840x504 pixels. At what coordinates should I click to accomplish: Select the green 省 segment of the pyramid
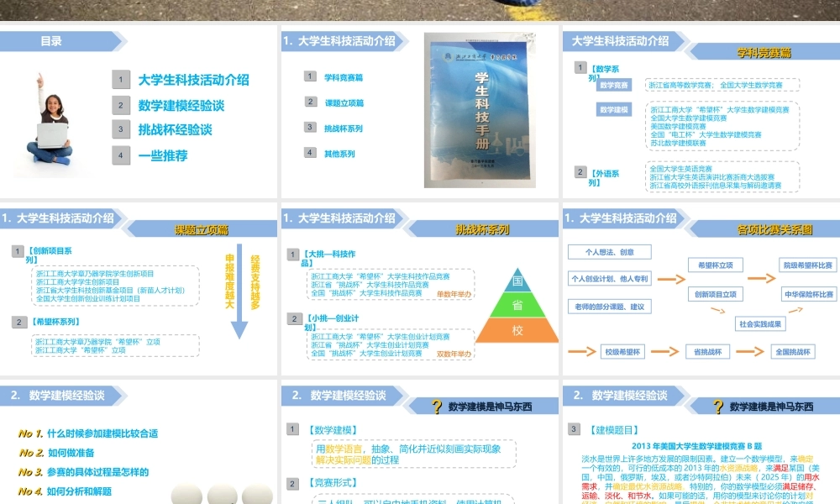click(x=517, y=305)
